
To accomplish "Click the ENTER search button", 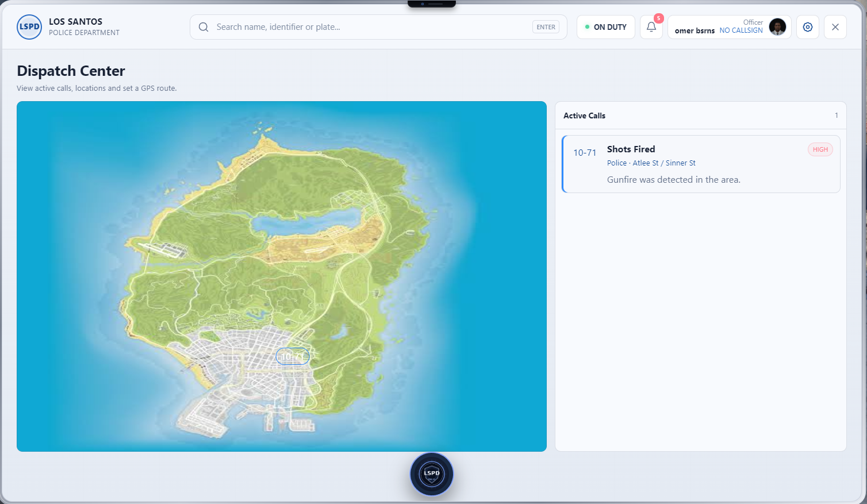I will (546, 27).
